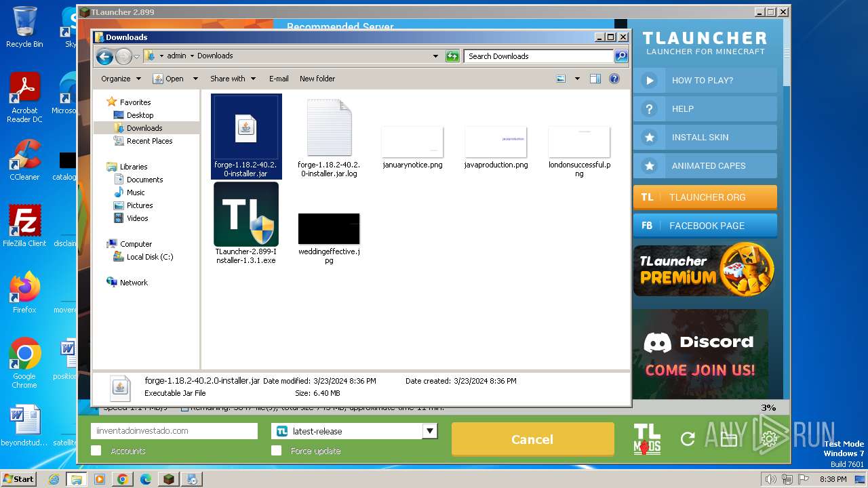Open recent pages dropdown beside nav arrows
Image resolution: width=868 pixels, height=488 pixels.
coord(136,56)
